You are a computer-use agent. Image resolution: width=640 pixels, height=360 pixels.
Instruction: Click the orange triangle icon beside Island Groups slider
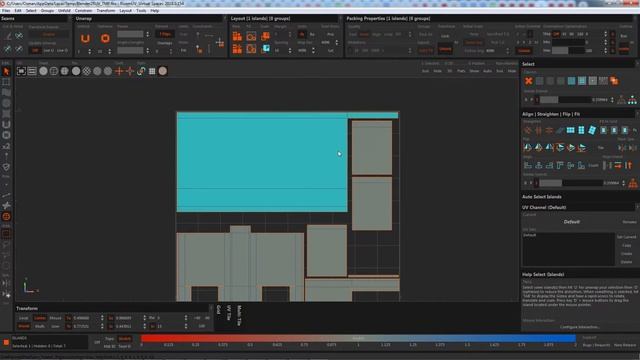click(633, 183)
